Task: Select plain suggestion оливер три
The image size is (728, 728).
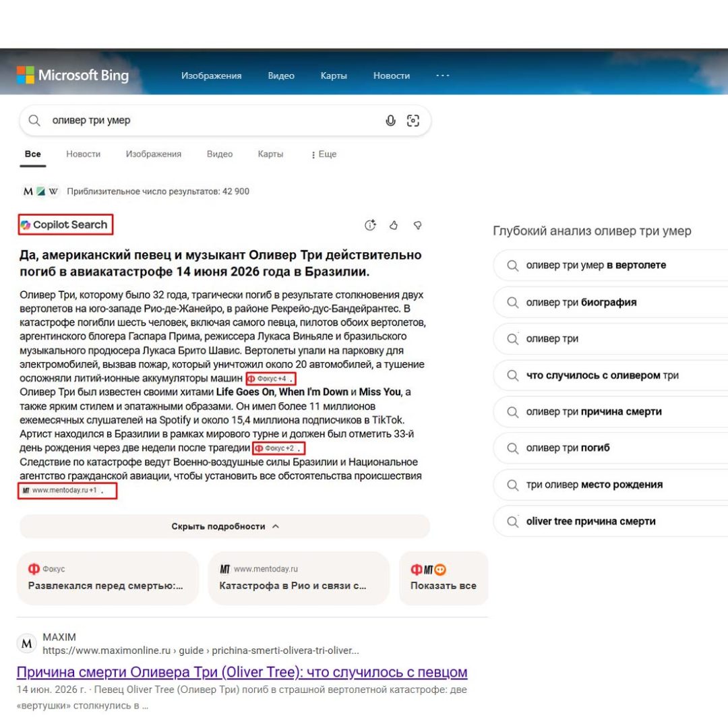Action: (611, 338)
